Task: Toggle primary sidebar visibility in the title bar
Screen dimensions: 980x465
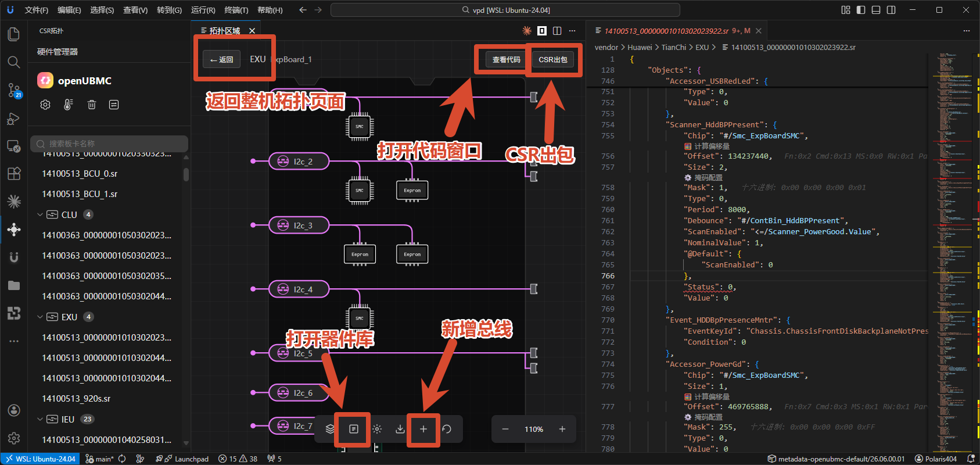Action: pos(861,10)
